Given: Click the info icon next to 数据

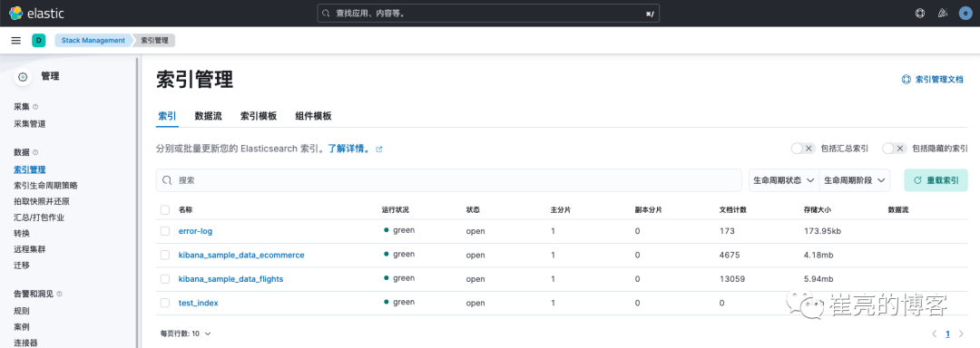Looking at the screenshot, I should pyautogui.click(x=35, y=152).
